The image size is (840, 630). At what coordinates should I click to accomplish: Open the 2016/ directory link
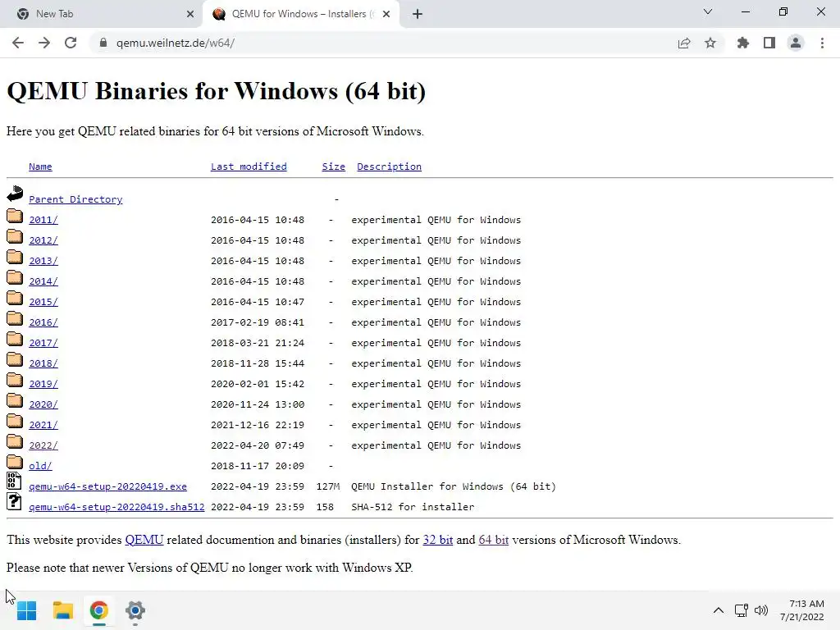pyautogui.click(x=43, y=322)
